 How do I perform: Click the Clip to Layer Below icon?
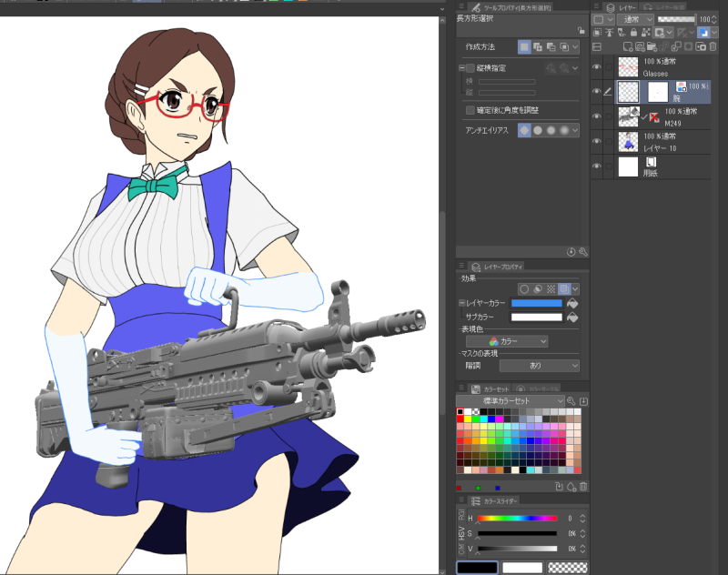coord(597,32)
